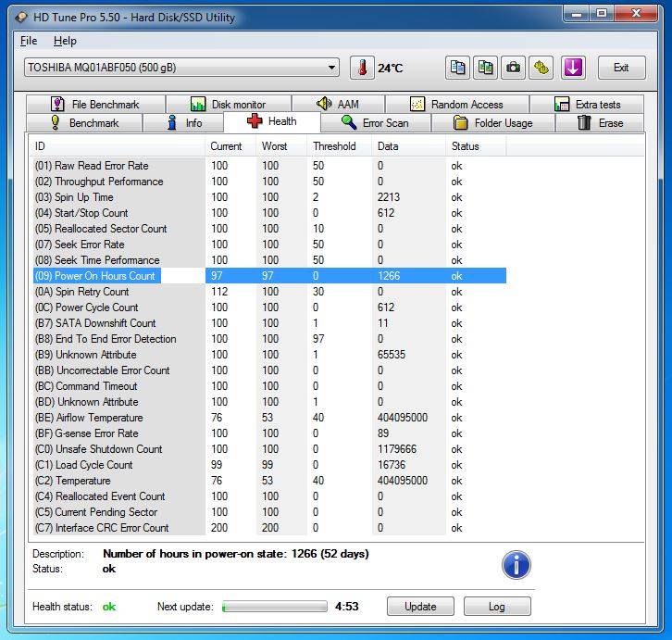672x640 pixels.
Task: Switch to the Disk monitor tab
Action: point(229,105)
